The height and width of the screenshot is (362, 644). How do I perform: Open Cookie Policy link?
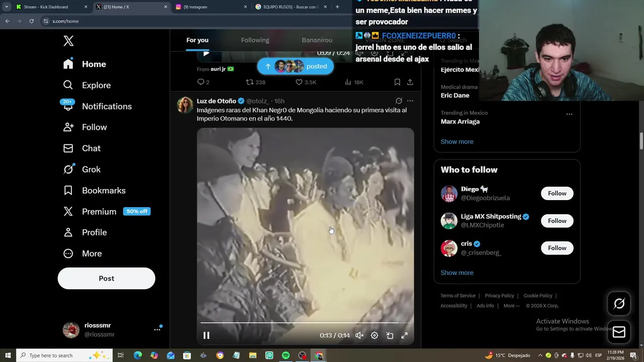(538, 296)
